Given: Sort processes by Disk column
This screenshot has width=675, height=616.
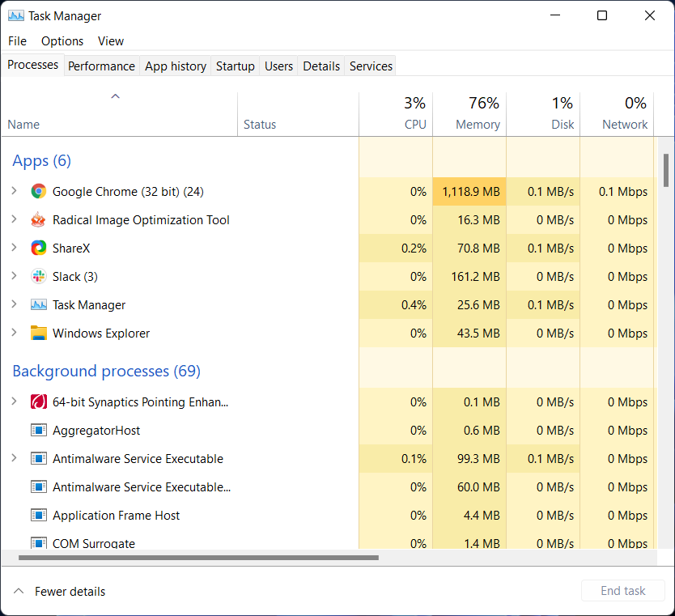Looking at the screenshot, I should point(543,114).
